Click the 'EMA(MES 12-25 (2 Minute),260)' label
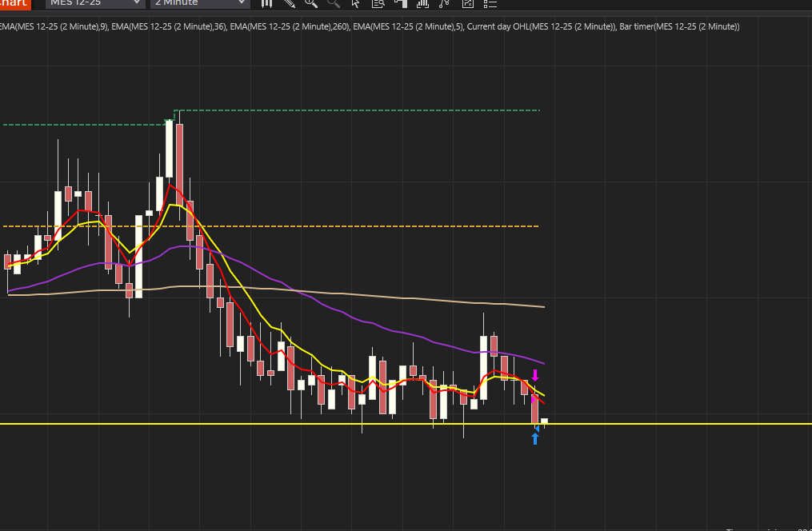 point(290,26)
